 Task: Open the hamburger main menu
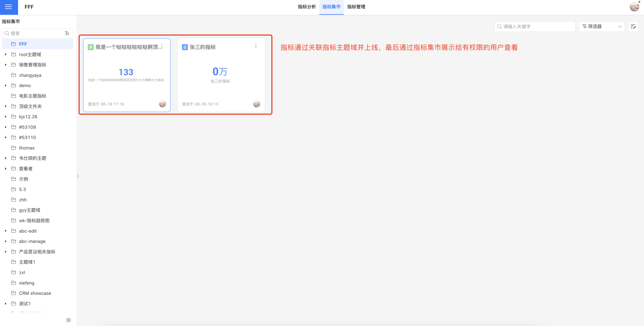[x=8, y=7]
